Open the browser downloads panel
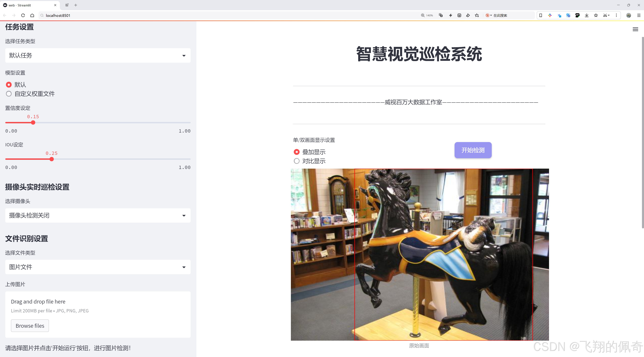 pos(587,15)
